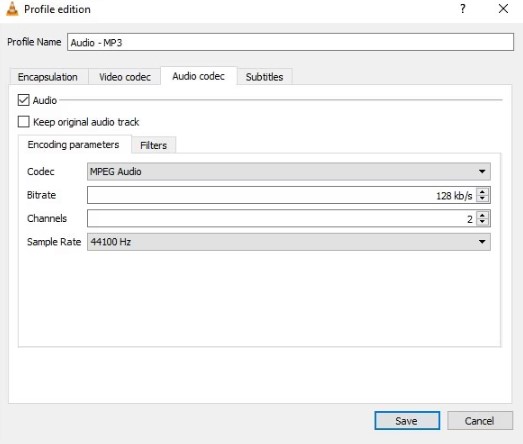Open the Video codec tab
This screenshot has width=523, height=444.
click(125, 77)
